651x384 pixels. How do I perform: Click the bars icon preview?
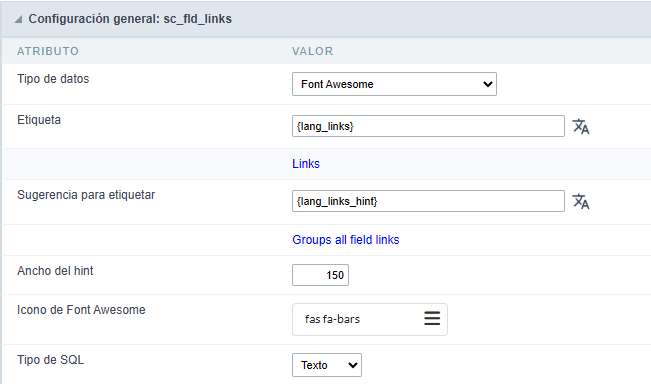tap(432, 318)
